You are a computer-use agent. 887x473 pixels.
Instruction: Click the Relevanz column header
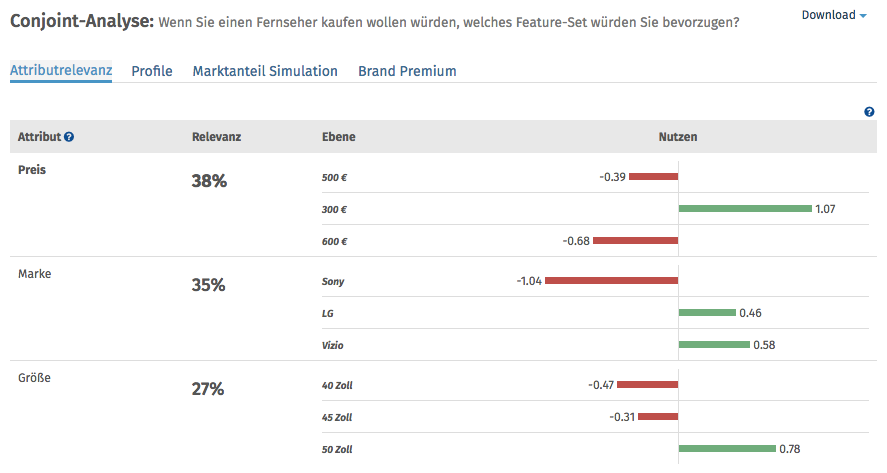tap(216, 137)
